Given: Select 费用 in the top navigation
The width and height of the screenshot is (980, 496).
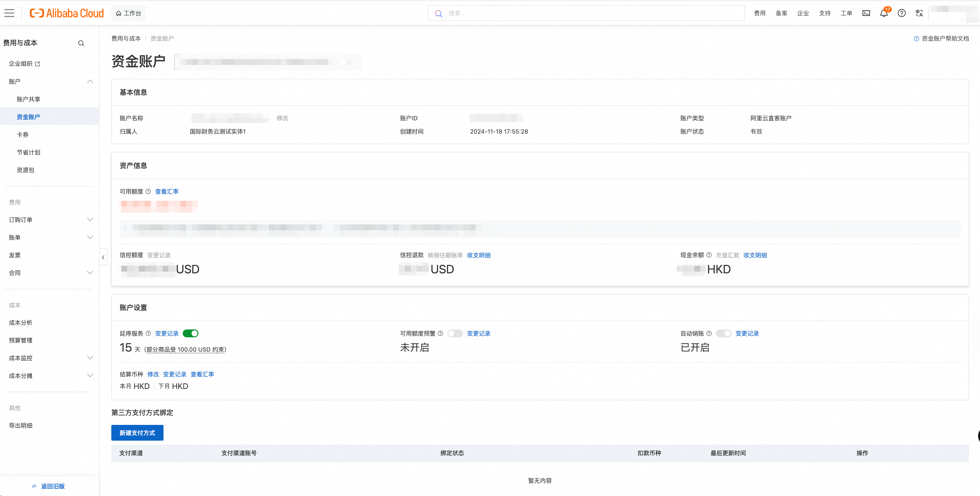Looking at the screenshot, I should pos(759,13).
